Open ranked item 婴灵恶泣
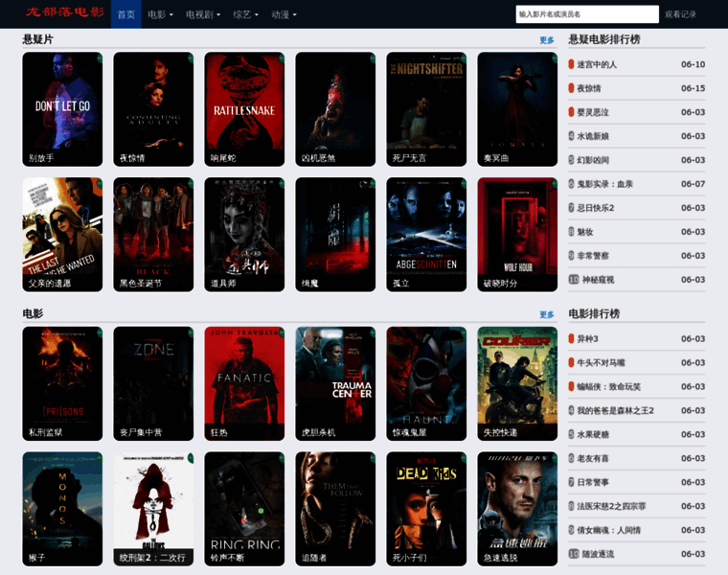 [593, 112]
